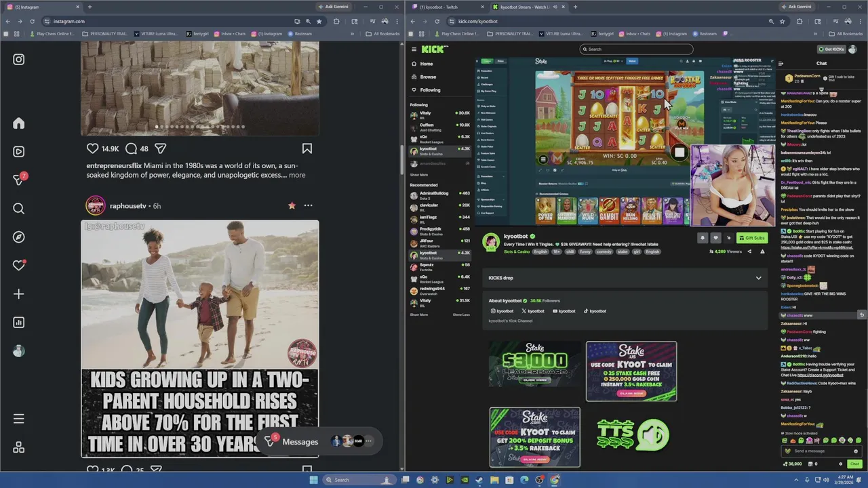The image size is (868, 488).
Task: Like the entrepreneursflix post
Action: coord(93,148)
